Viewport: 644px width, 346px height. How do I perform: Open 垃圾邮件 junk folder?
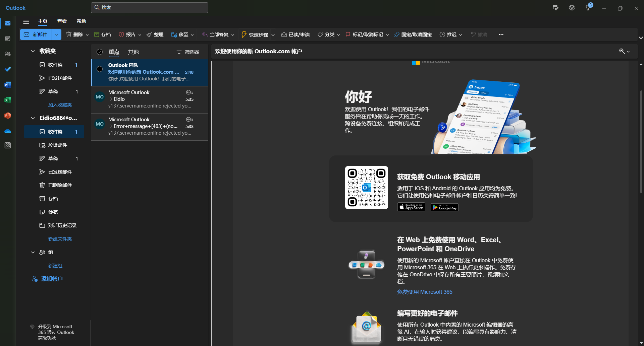point(54,145)
